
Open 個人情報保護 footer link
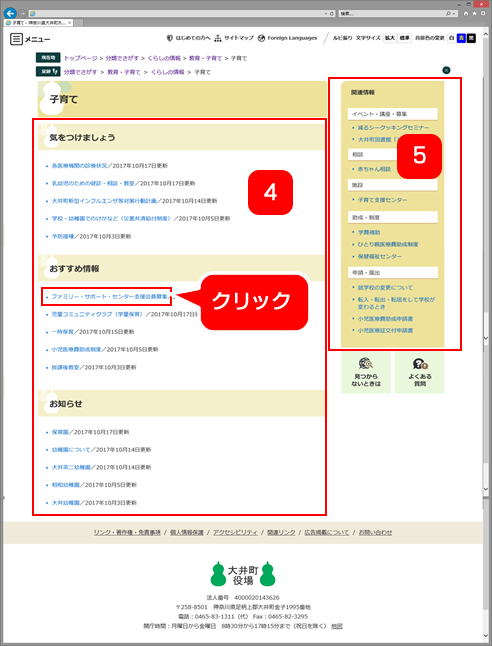tap(187, 532)
